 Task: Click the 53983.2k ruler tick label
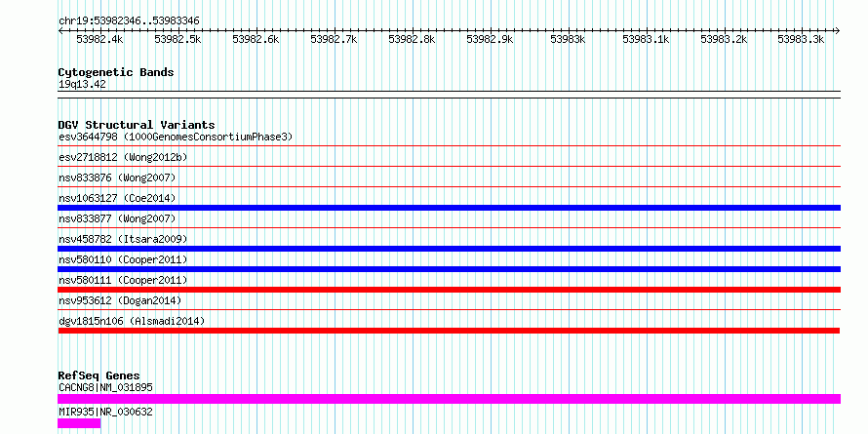pyautogui.click(x=724, y=39)
